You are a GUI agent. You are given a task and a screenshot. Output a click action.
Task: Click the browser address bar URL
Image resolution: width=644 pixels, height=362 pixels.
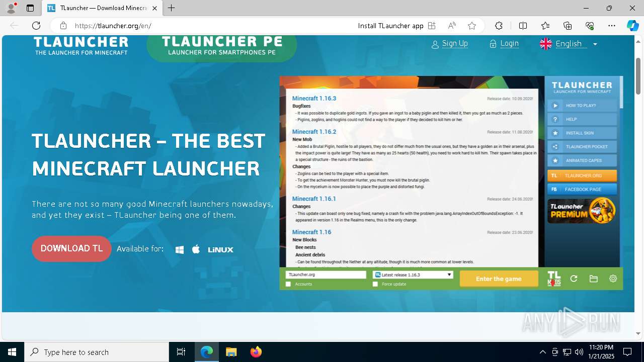coord(113,26)
